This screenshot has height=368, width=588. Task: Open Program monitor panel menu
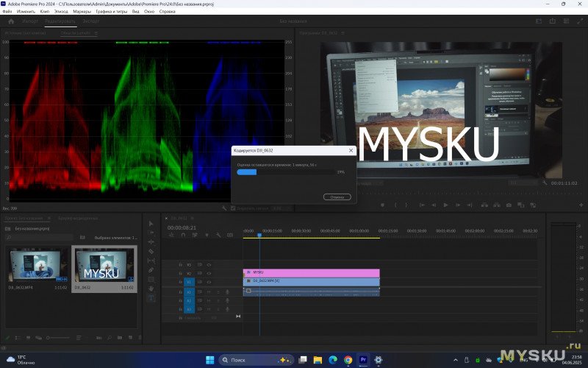343,33
